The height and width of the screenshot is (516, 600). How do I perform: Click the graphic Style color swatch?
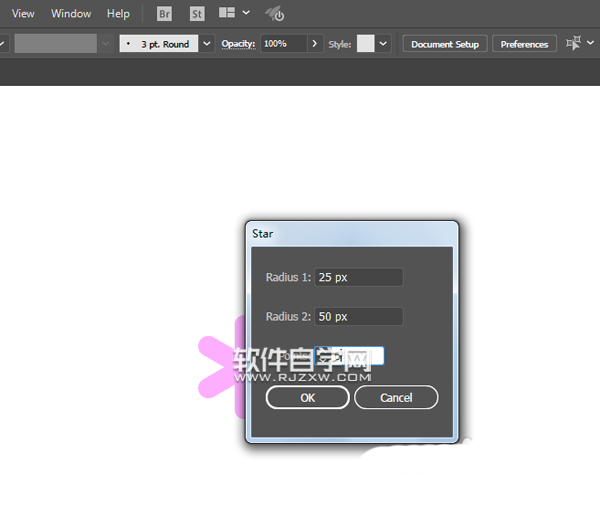(x=365, y=44)
